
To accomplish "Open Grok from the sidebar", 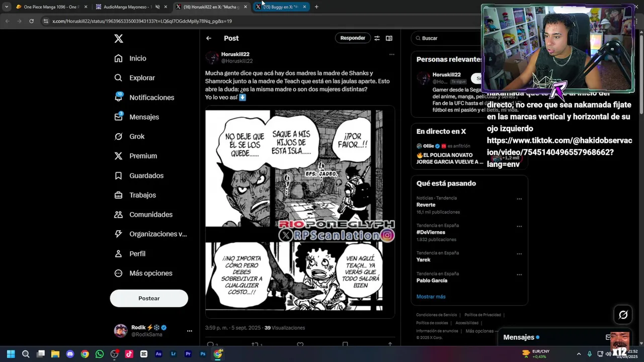I will 129,137.
